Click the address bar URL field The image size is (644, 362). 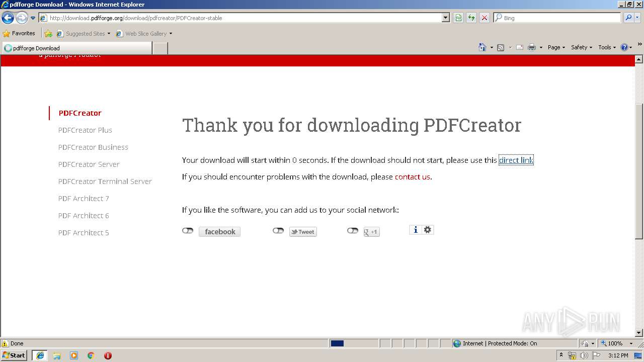[x=240, y=18]
